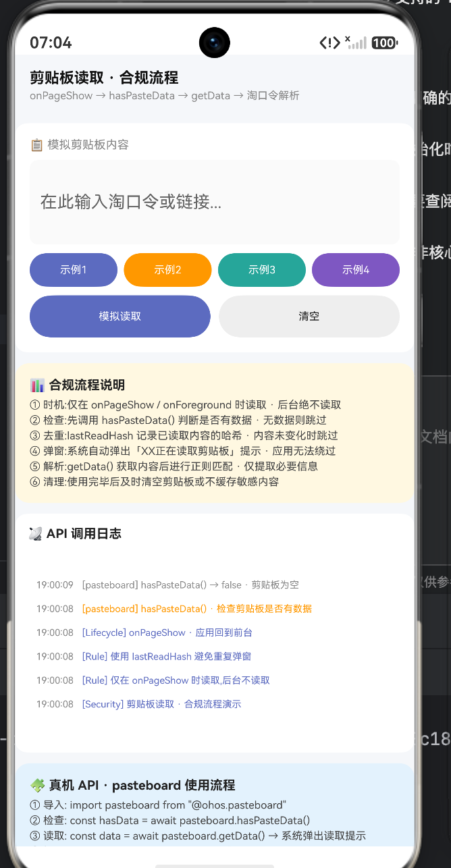
Task: Tap the battery indicator in status bar
Action: [384, 43]
